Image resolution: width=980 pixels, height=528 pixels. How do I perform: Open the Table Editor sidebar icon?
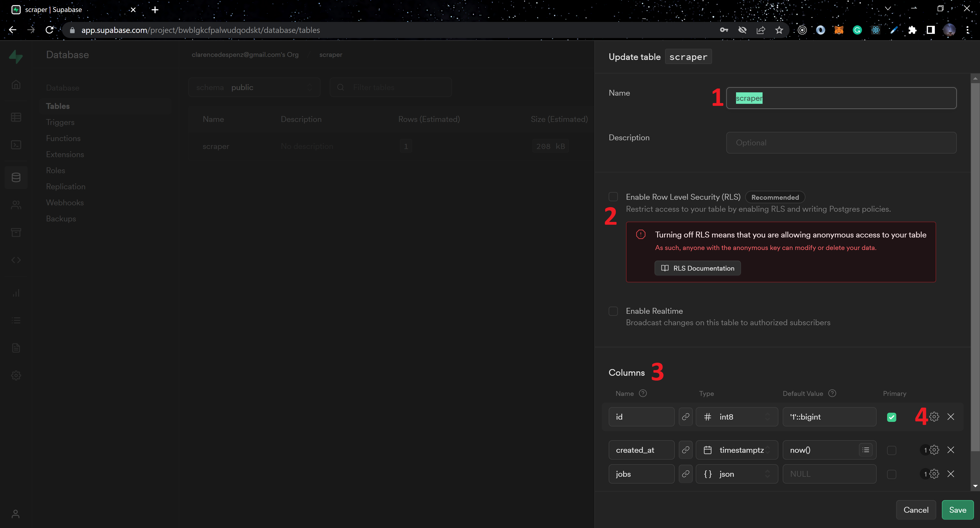click(16, 117)
